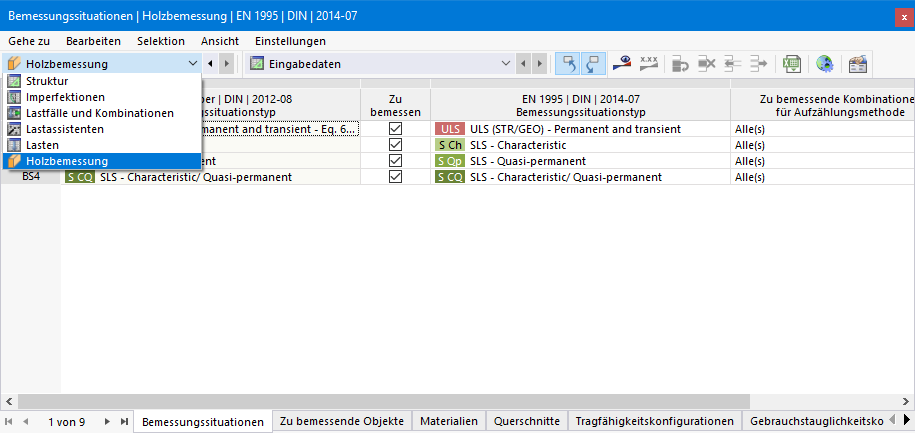The width and height of the screenshot is (915, 433).
Task: Go to next table category arrow beside Holzbemessung
Action: [x=227, y=64]
